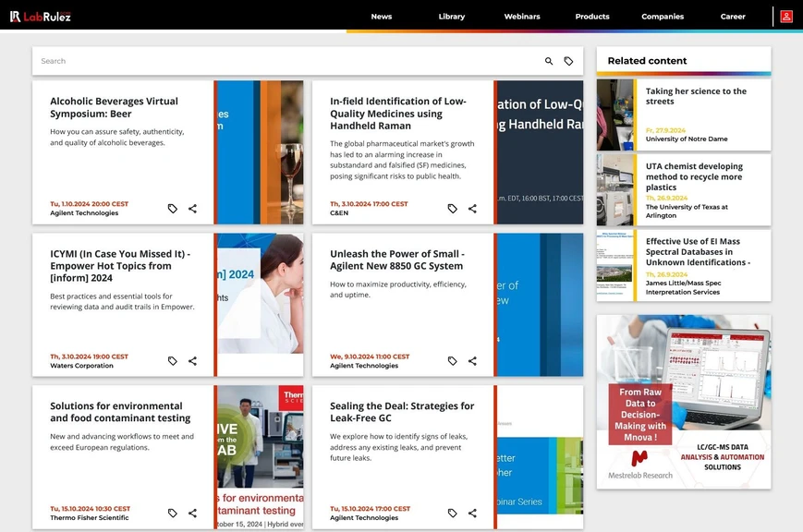Click the Waters Corporation company label
The width and height of the screenshot is (803, 532).
coord(81,366)
